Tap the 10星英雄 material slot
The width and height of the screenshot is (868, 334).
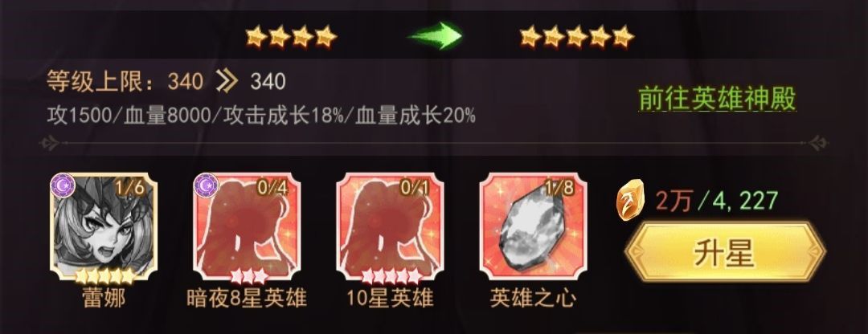(x=390, y=227)
